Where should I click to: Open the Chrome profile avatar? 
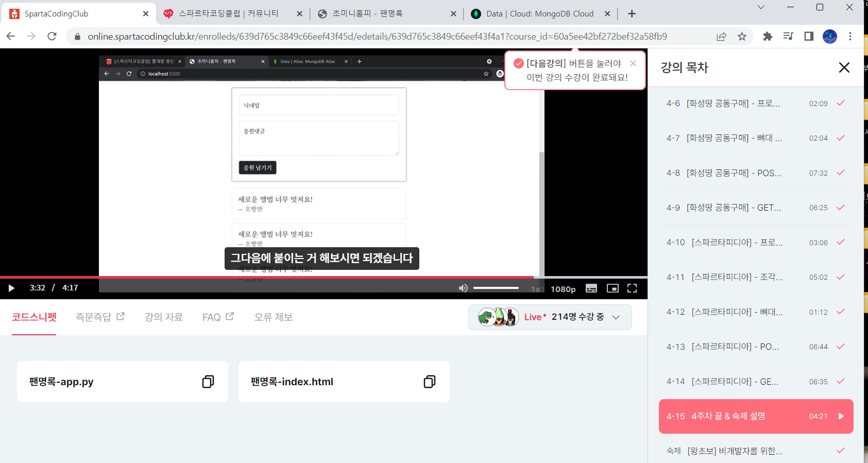point(830,36)
